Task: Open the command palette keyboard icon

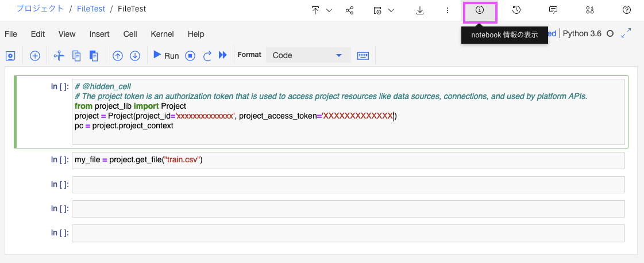Action: (363, 56)
